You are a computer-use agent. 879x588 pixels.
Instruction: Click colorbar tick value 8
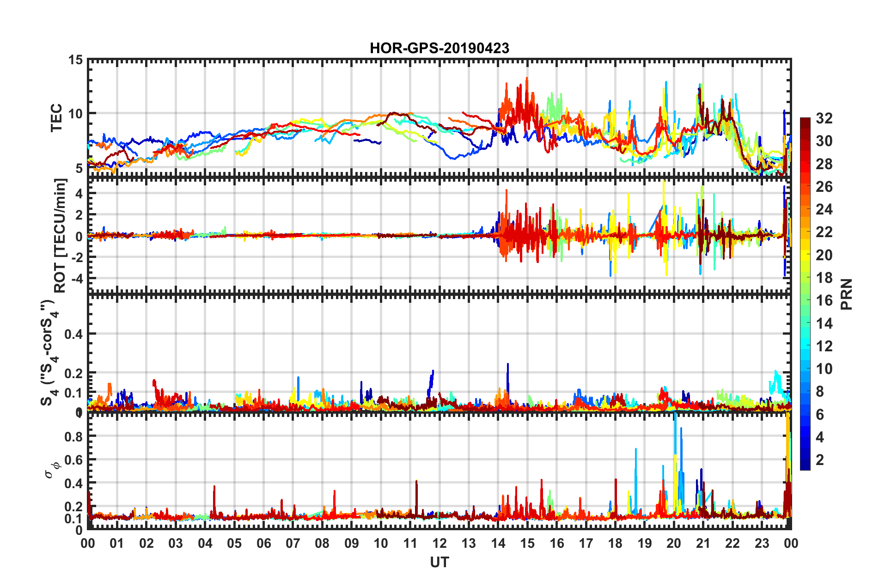coord(820,392)
